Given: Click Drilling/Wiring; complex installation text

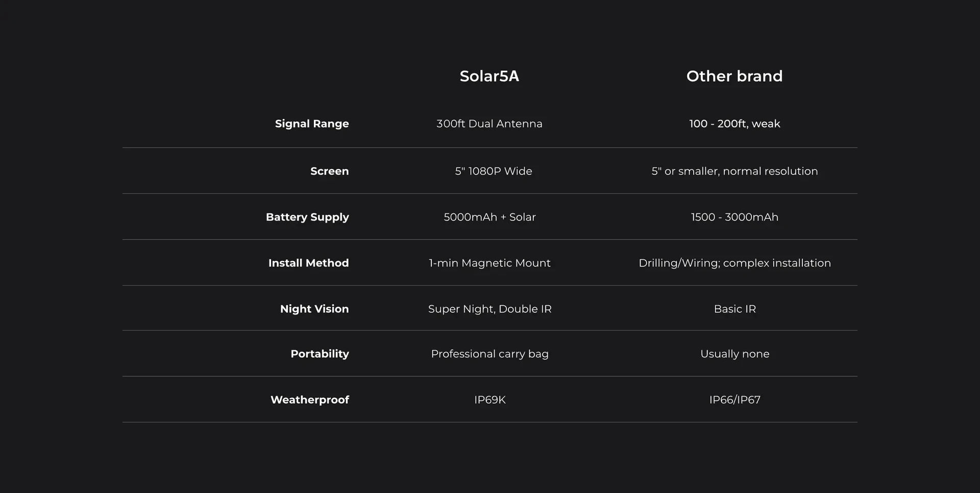Looking at the screenshot, I should 734,263.
